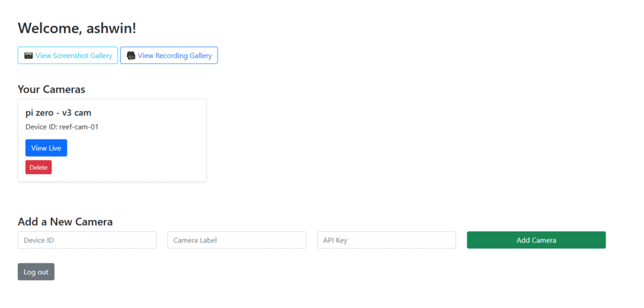The image size is (644, 308).
Task: Click into the Camera Label field
Action: 236,240
